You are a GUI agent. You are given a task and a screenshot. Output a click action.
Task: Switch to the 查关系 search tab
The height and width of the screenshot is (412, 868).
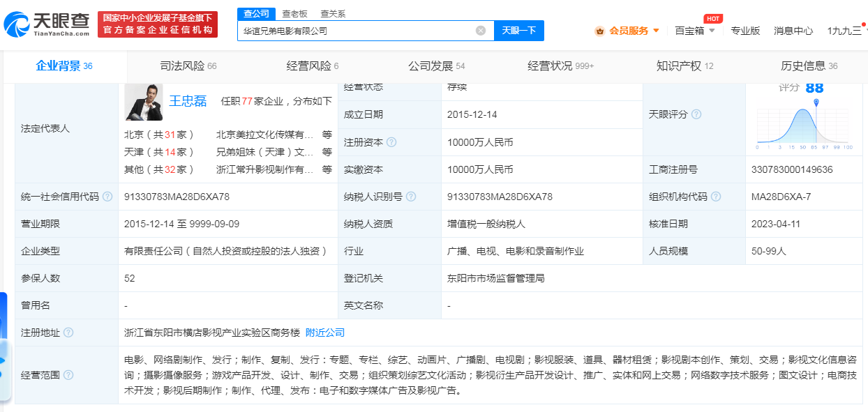333,14
